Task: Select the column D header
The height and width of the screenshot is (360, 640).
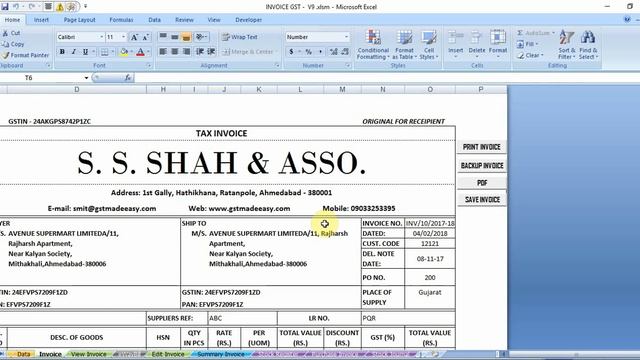Action: [x=77, y=89]
